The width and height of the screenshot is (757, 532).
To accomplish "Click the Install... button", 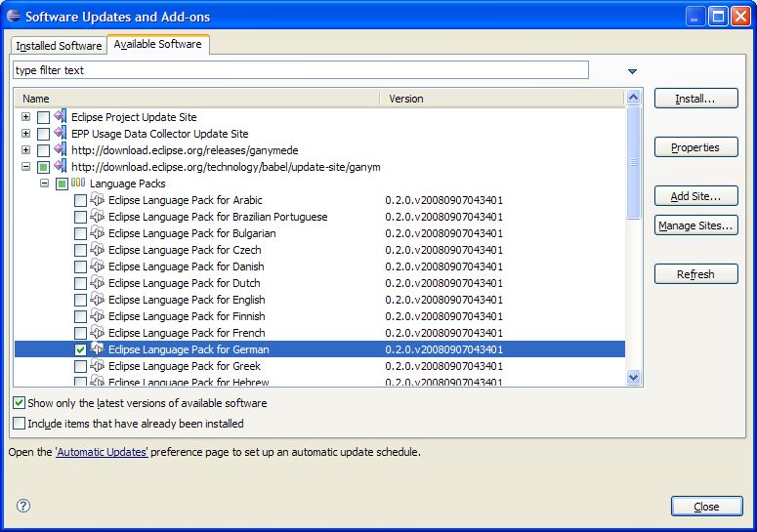I will coord(695,99).
